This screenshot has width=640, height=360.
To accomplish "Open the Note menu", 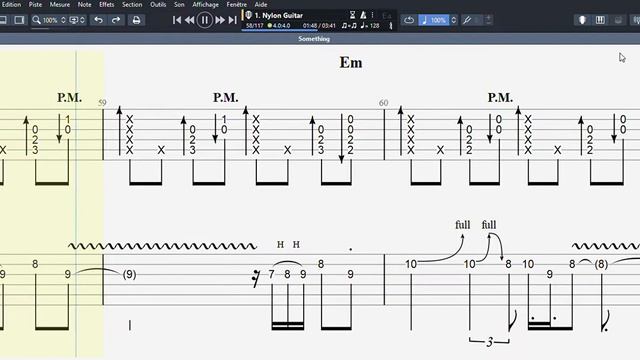I will [x=84, y=4].
